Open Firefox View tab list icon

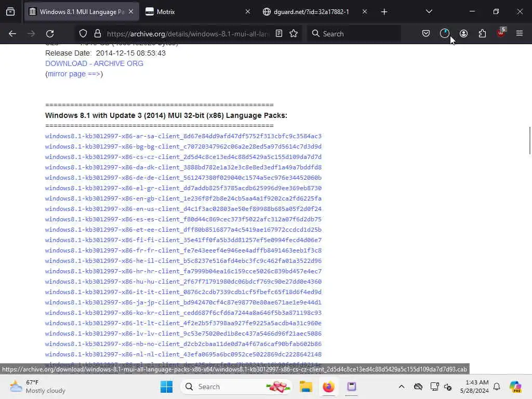(x=10, y=12)
